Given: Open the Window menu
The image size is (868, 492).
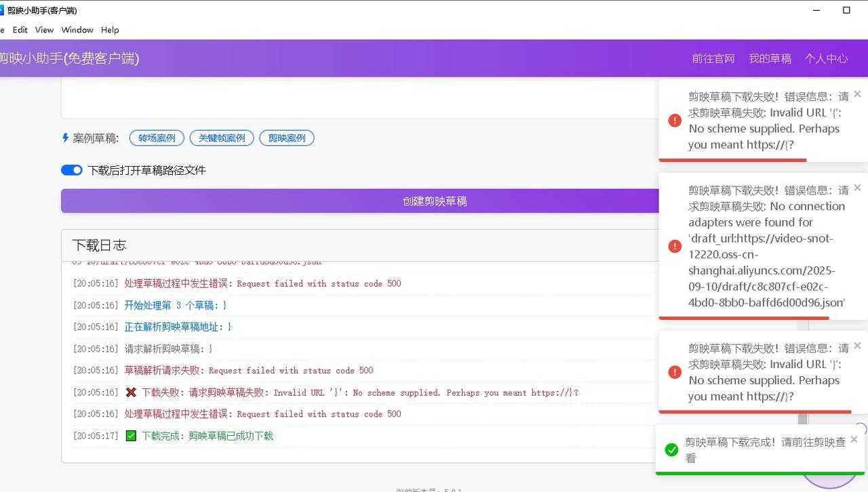Looking at the screenshot, I should coord(77,30).
